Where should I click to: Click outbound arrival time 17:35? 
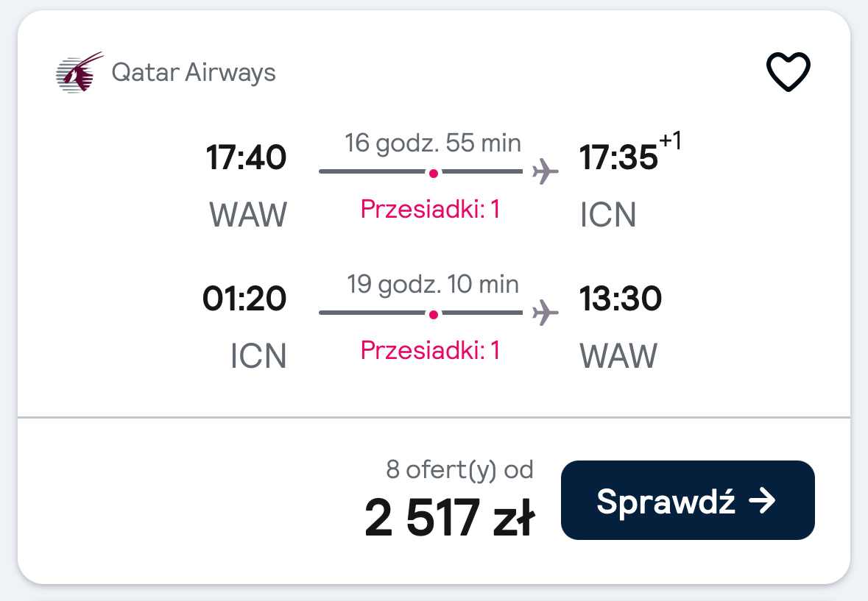(x=618, y=157)
